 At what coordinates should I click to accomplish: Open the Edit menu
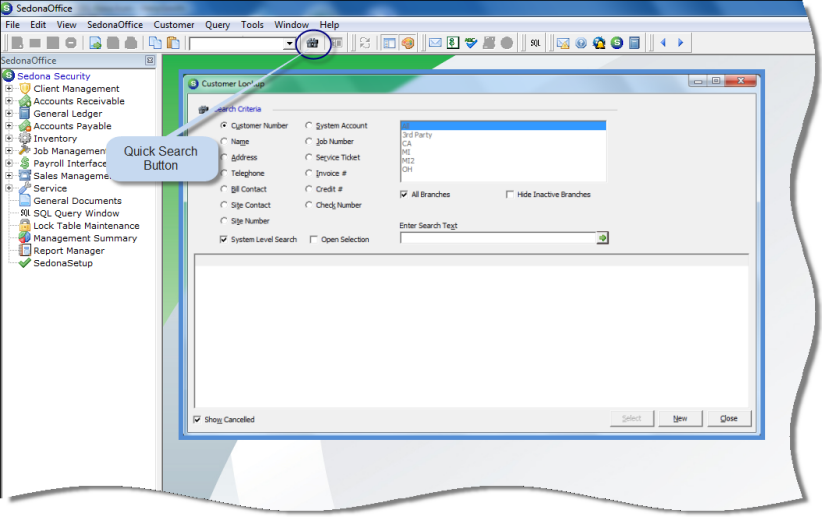click(x=38, y=25)
